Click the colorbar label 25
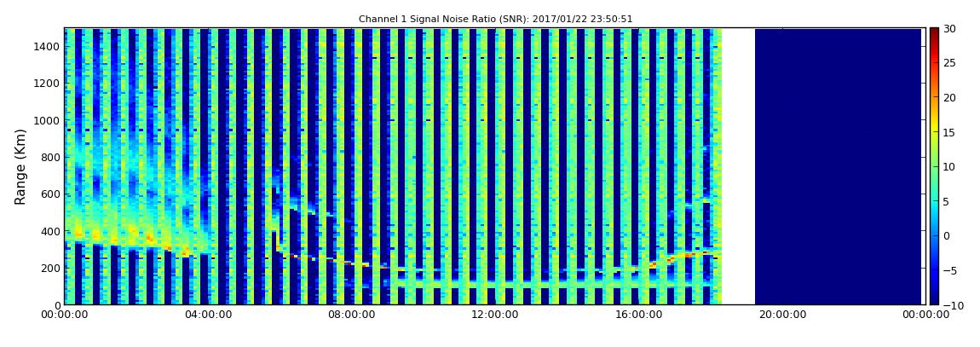Image resolution: width=980 pixels, height=347 pixels. tap(950, 63)
